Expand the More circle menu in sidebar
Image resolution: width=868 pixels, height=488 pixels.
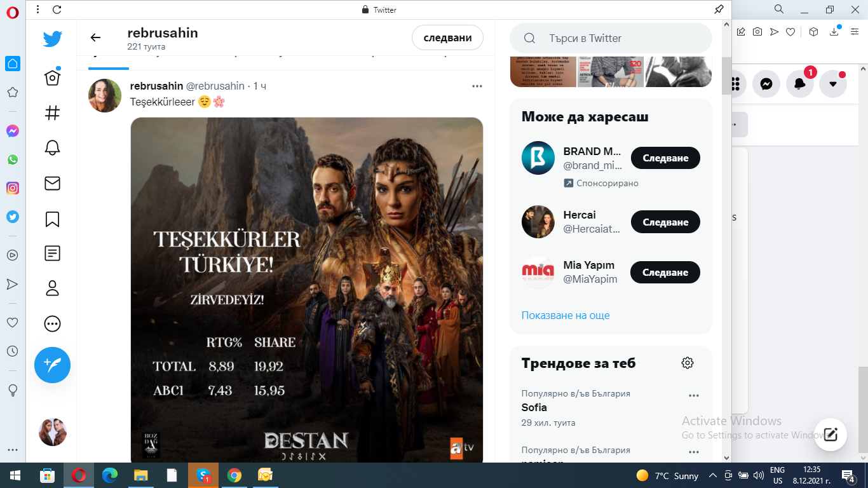53,324
